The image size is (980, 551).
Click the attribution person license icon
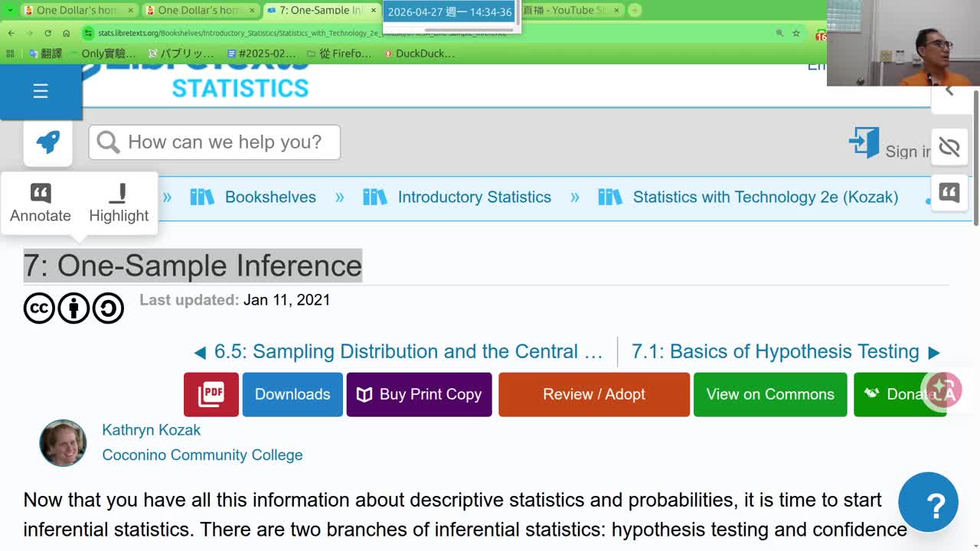coord(73,308)
